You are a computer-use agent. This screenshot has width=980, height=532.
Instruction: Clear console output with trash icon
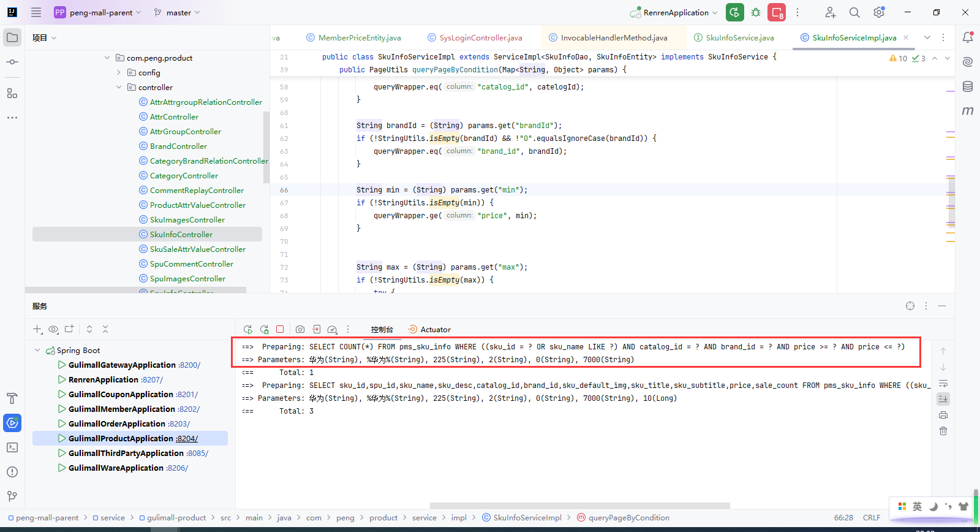click(x=943, y=431)
